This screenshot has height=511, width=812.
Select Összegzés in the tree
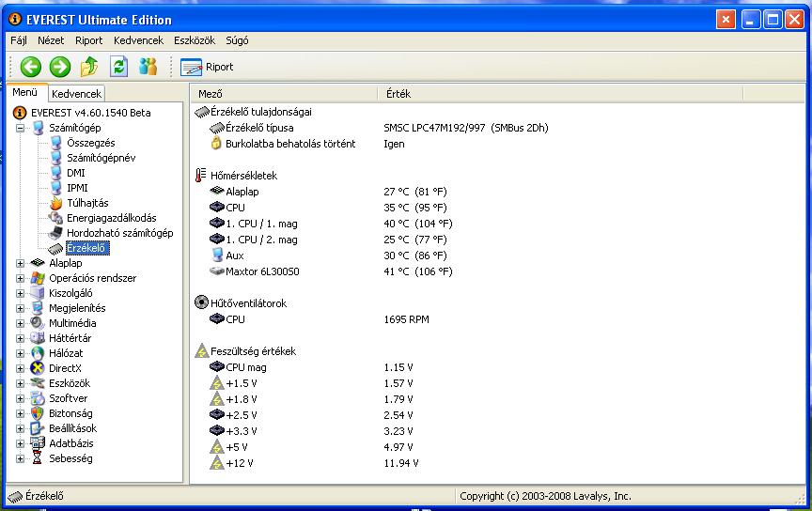(90, 143)
